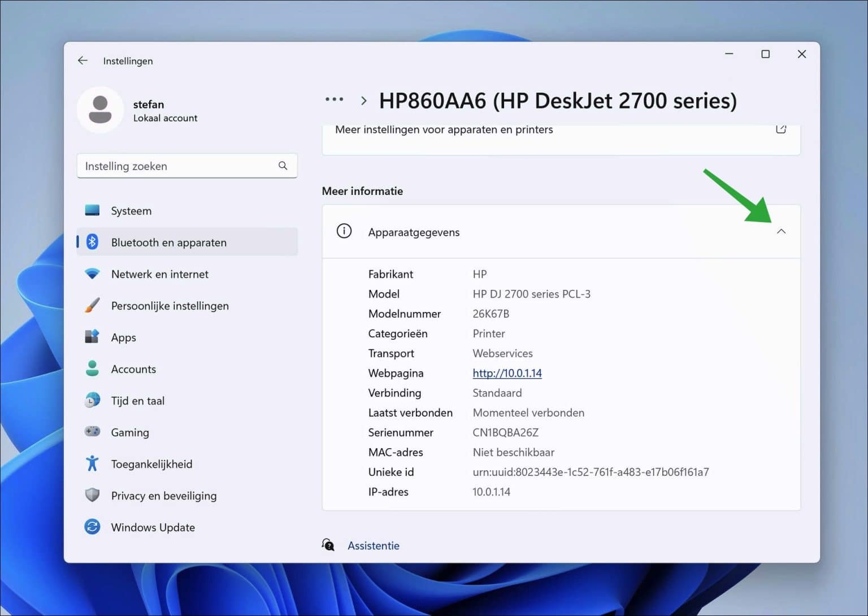Viewport: 868px width, 616px height.
Task: Click the Privacy en beveiliging shield icon
Action: tap(92, 495)
